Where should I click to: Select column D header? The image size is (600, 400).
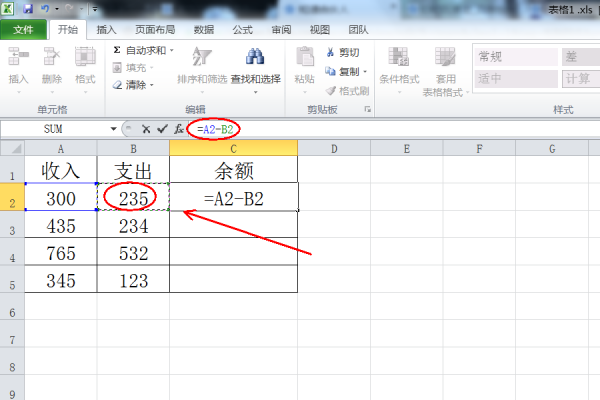pos(334,149)
